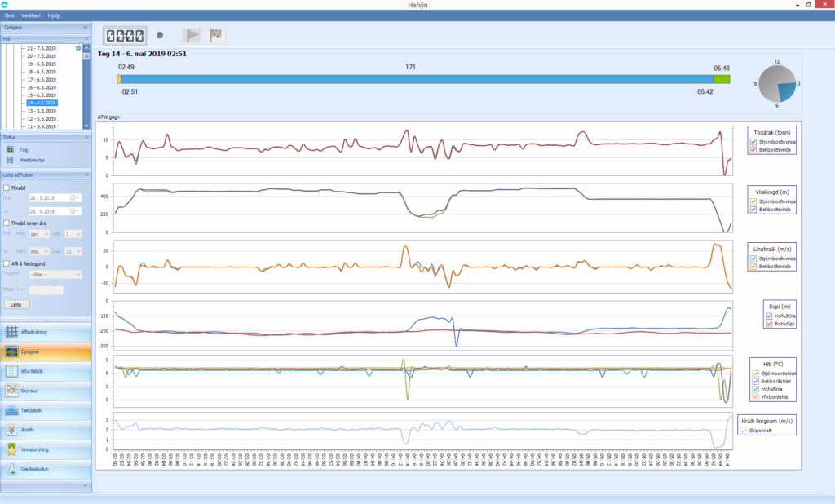Open the Afurðabók module
Viewport: 835px width, 504px height.
(46, 371)
